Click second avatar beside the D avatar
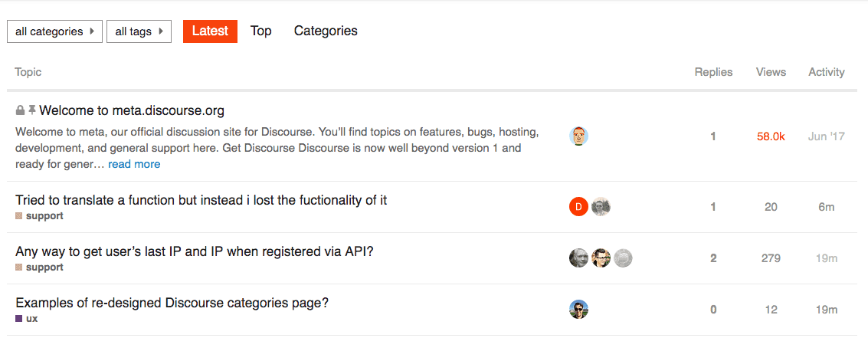Screen dimensions: 868x338 click(x=601, y=207)
